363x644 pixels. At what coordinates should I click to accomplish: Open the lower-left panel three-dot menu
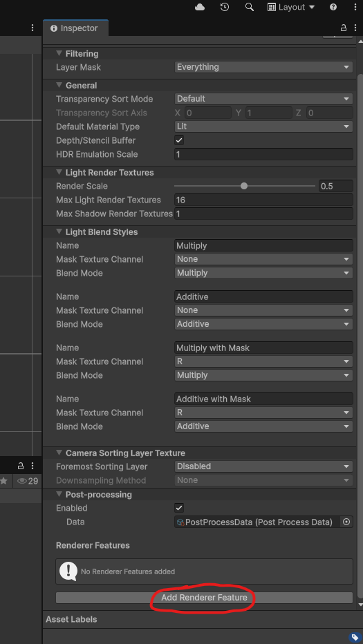[32, 466]
